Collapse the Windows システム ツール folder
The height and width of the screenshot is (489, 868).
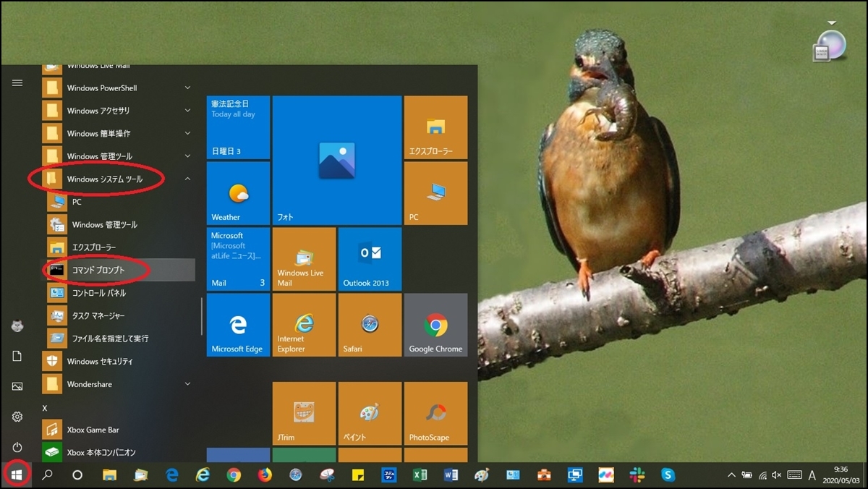(x=105, y=179)
